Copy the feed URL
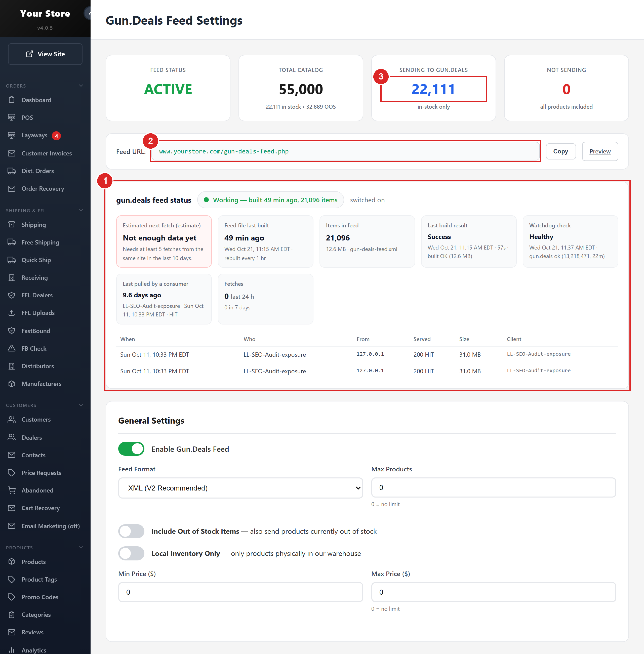644x654 pixels. [560, 151]
